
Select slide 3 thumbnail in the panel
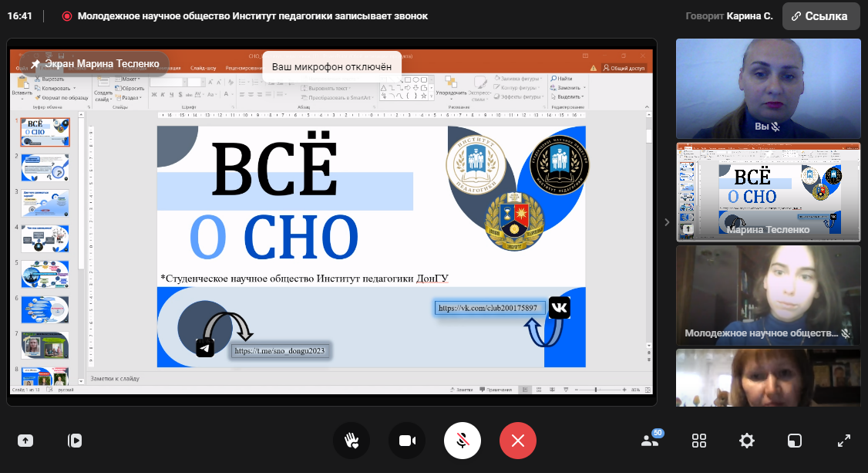click(45, 203)
